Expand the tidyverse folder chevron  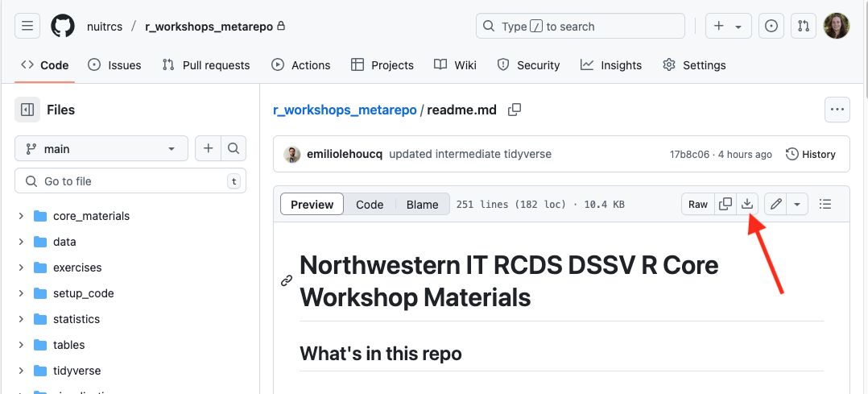21,371
